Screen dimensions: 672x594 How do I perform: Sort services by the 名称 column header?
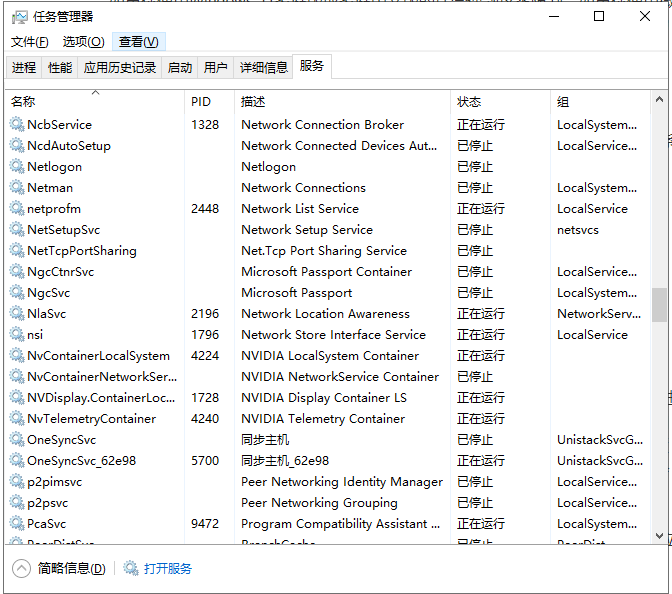(x=23, y=102)
